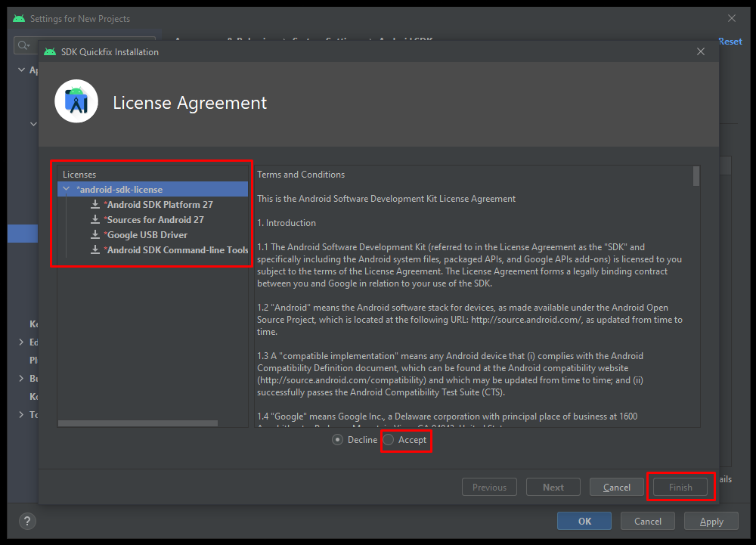Click download icon beside Android SDK Command-line Tools
756x545 pixels.
coord(95,250)
